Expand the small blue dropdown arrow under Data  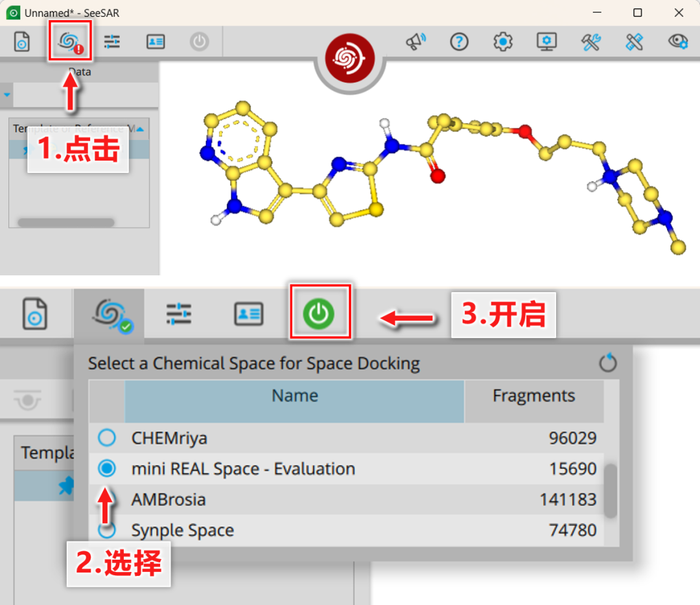pos(6,95)
